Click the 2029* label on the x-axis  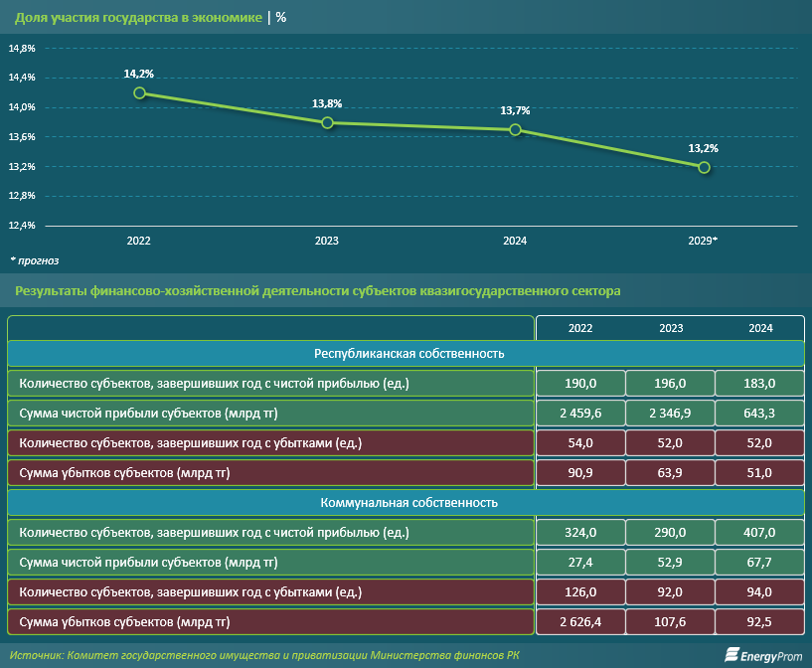pos(703,242)
